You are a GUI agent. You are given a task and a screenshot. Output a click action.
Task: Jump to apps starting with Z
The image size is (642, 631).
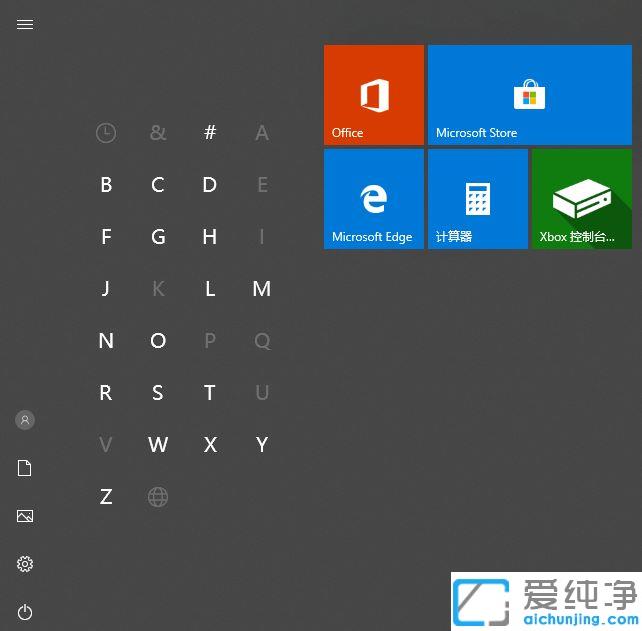click(106, 497)
